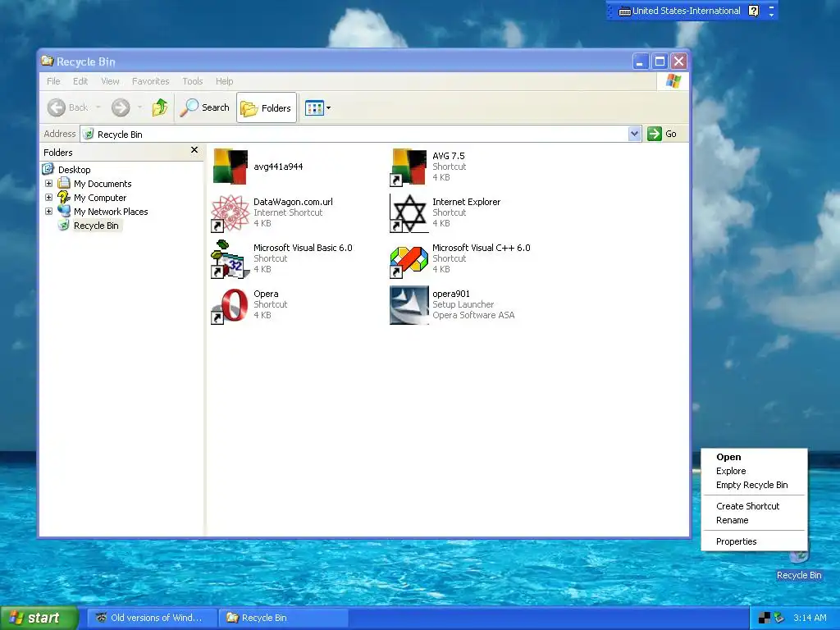The width and height of the screenshot is (840, 630).
Task: Click the 3:14 AM clock
Action: click(810, 619)
